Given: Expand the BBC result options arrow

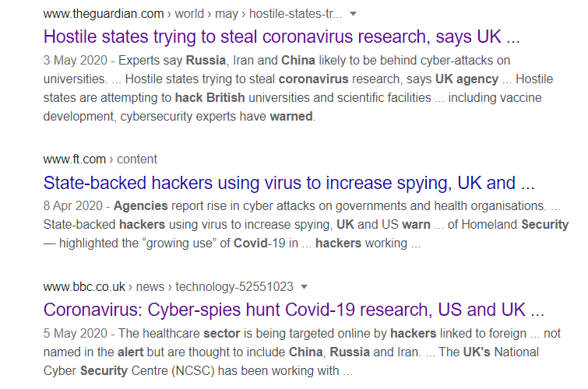Looking at the screenshot, I should pos(304,286).
